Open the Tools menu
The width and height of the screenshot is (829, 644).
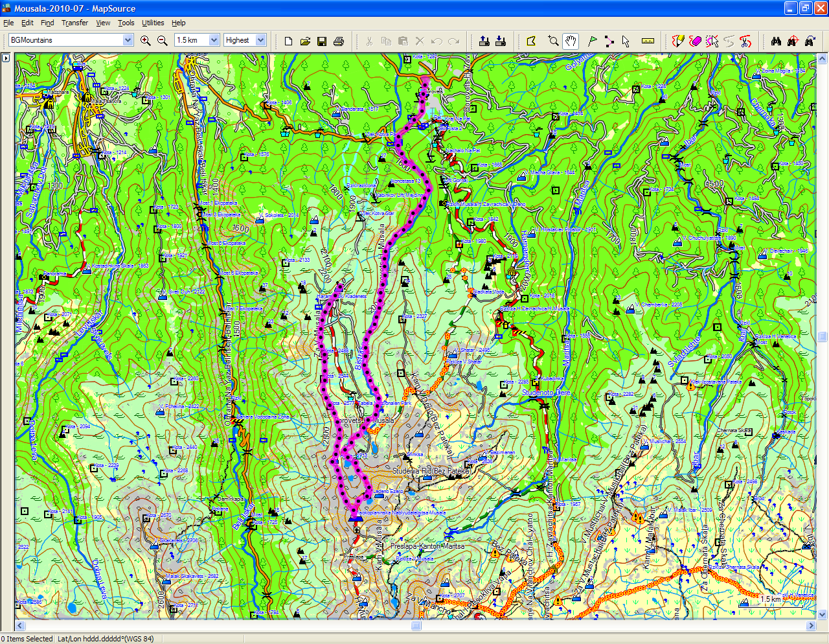[x=126, y=23]
